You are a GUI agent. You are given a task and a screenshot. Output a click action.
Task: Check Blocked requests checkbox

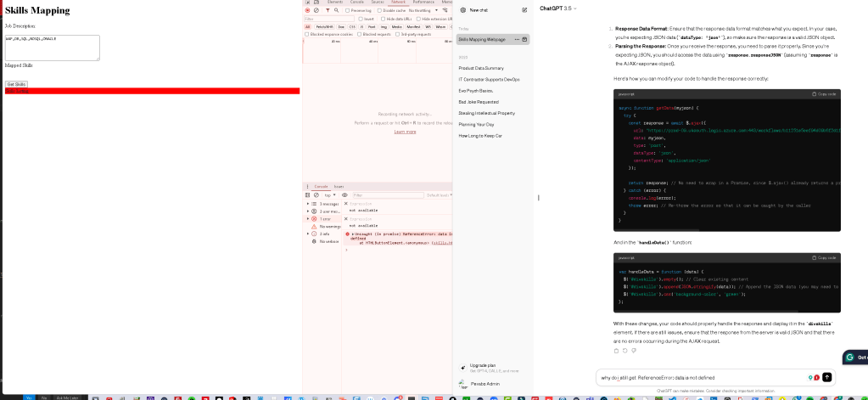359,34
